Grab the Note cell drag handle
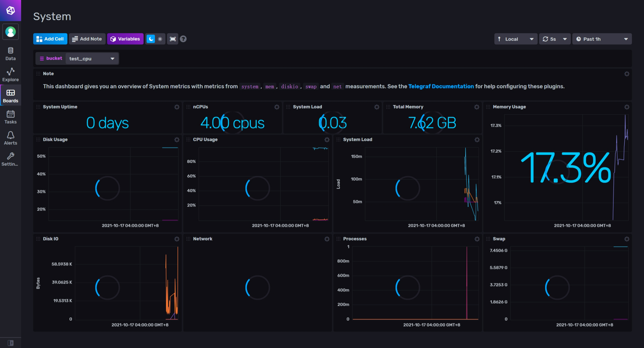 (x=38, y=74)
